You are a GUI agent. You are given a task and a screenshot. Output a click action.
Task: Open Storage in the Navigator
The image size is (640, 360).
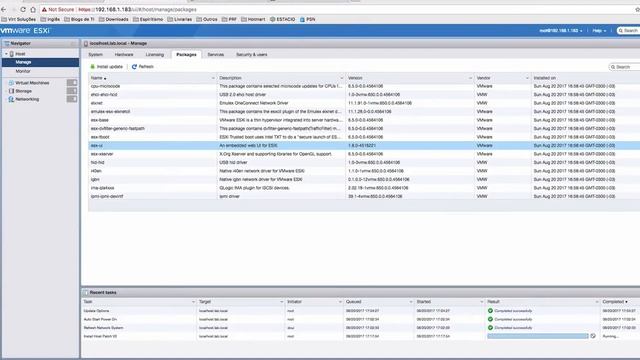click(x=23, y=91)
